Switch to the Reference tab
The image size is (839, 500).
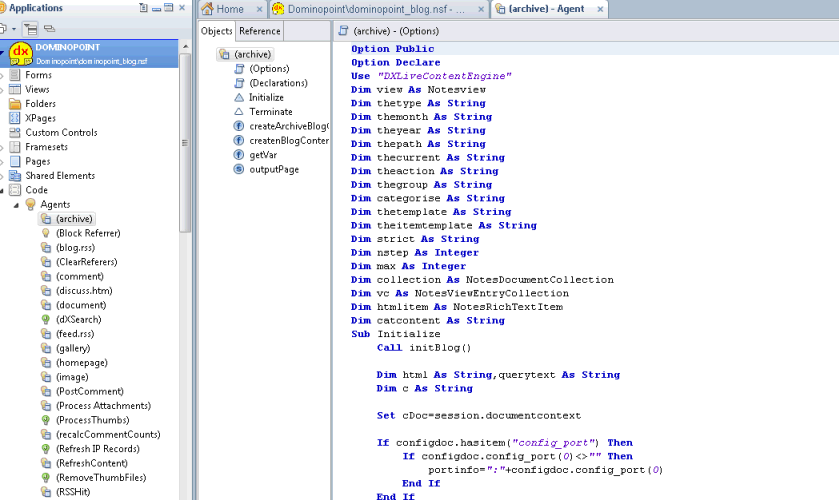[x=260, y=31]
